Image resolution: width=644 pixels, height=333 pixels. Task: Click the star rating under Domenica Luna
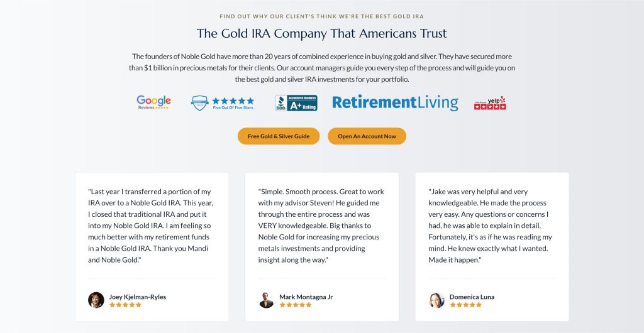(x=466, y=305)
